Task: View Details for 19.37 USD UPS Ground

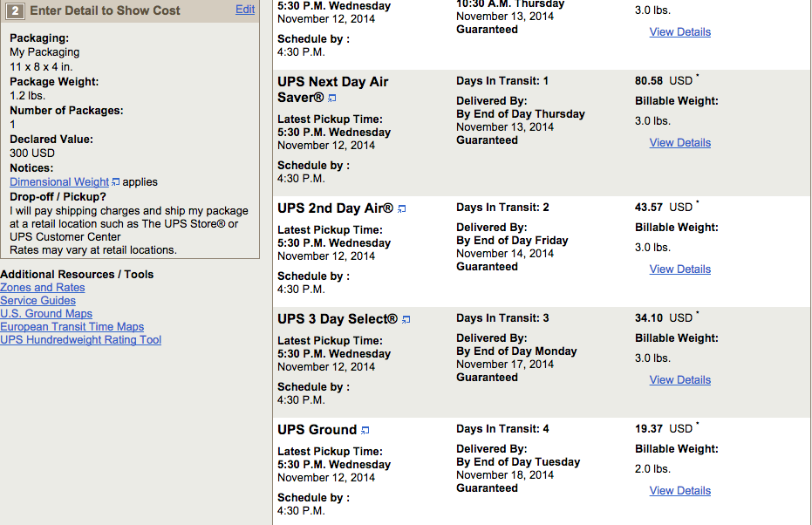Action: pos(680,491)
